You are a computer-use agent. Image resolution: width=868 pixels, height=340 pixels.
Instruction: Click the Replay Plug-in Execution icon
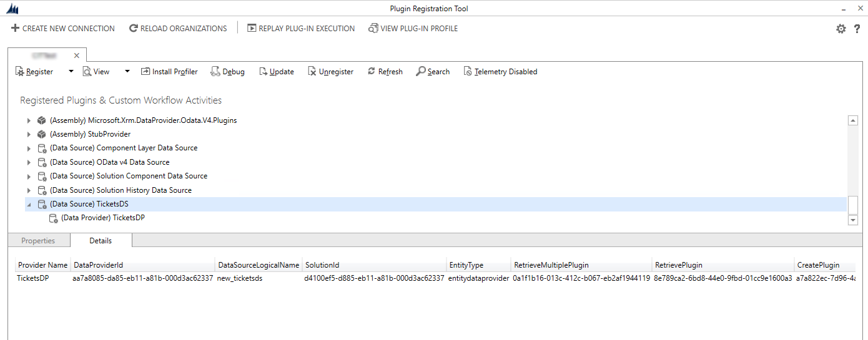coord(252,28)
